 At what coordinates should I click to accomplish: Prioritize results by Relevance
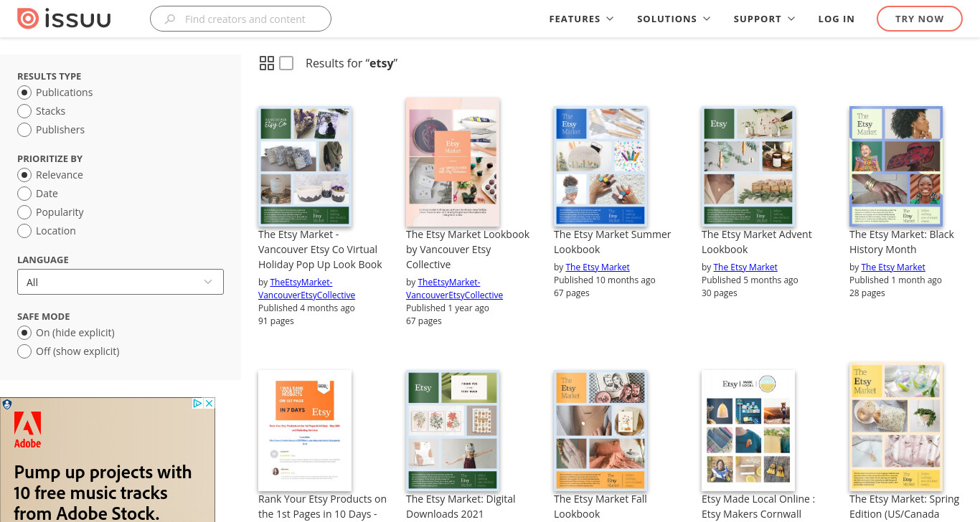pyautogui.click(x=24, y=175)
